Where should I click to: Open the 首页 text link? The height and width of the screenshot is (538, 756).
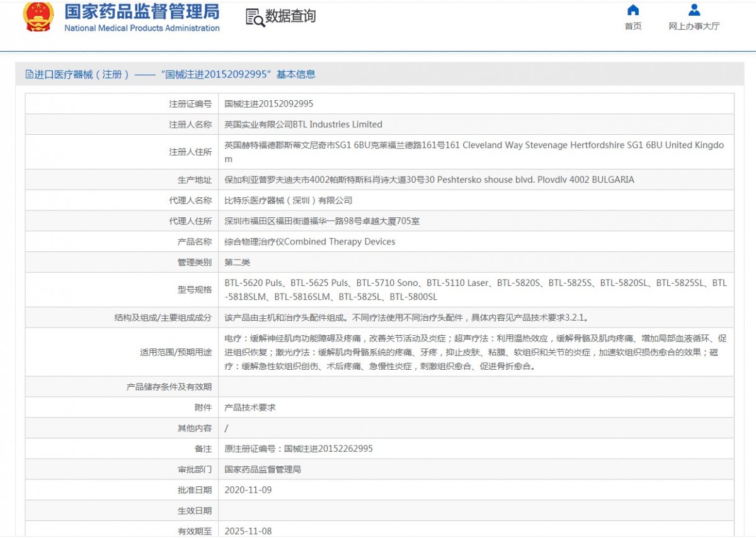pyautogui.click(x=633, y=26)
